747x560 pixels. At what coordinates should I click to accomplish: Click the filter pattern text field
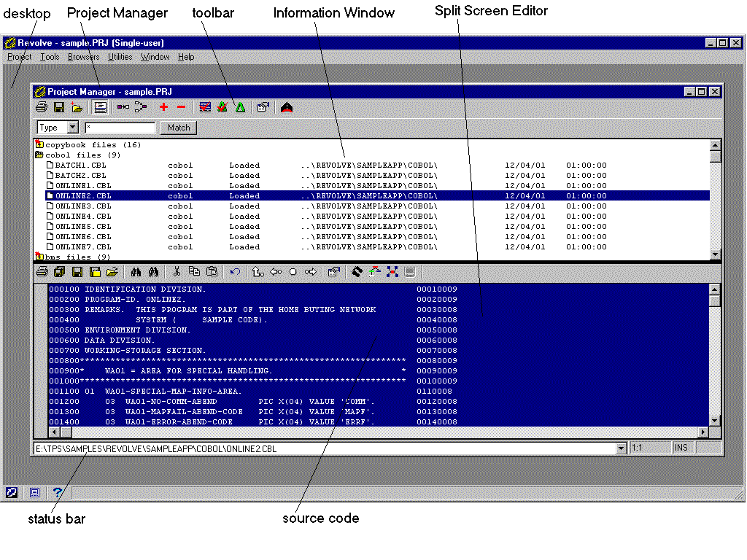pos(120,128)
